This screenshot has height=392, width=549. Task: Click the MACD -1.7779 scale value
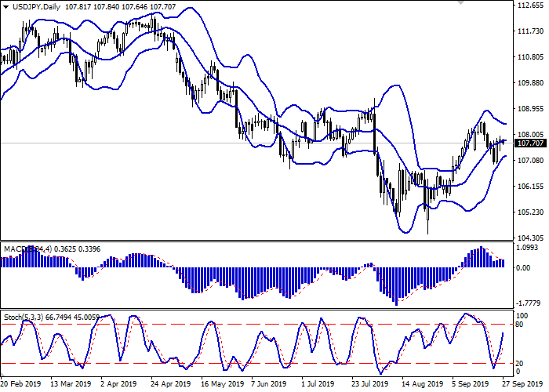(x=529, y=302)
